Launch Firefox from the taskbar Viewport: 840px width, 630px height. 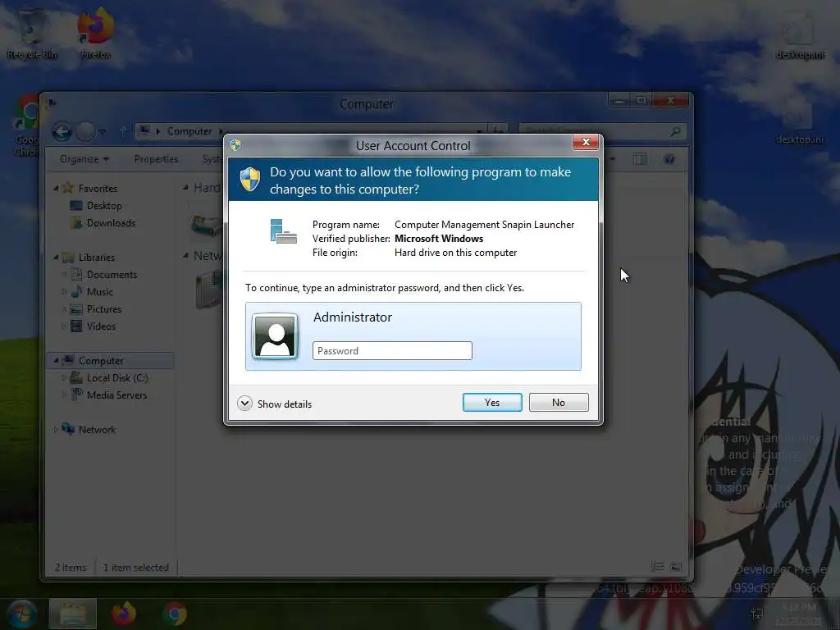click(x=123, y=614)
